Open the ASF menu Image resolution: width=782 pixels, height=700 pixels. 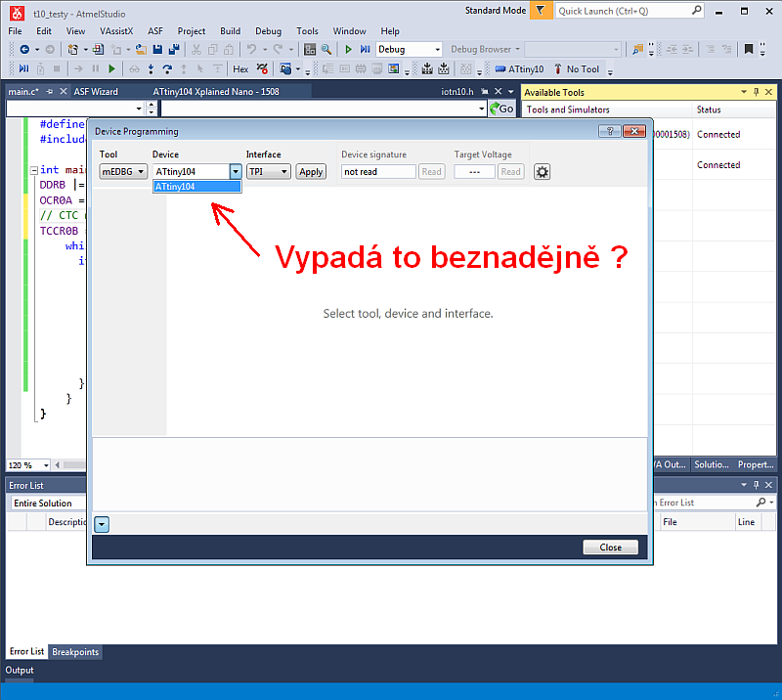155,31
